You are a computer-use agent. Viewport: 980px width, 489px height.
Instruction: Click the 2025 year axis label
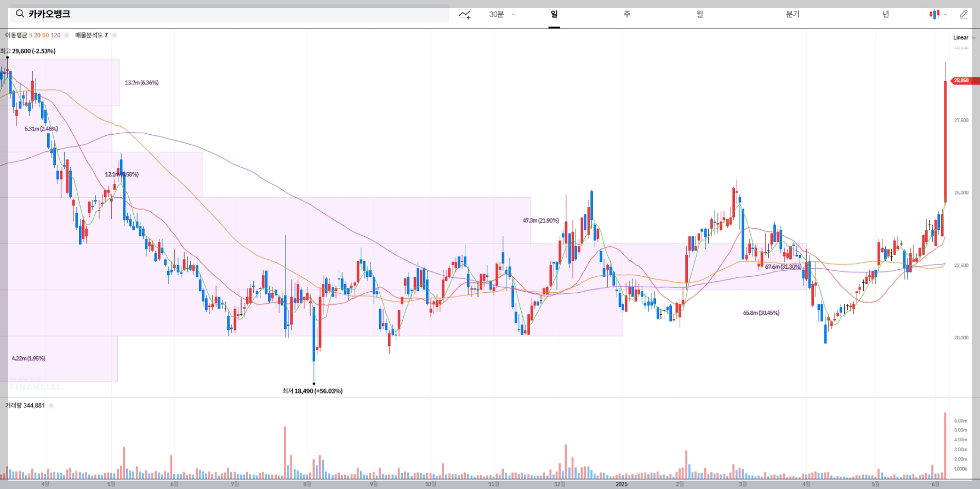tap(622, 484)
